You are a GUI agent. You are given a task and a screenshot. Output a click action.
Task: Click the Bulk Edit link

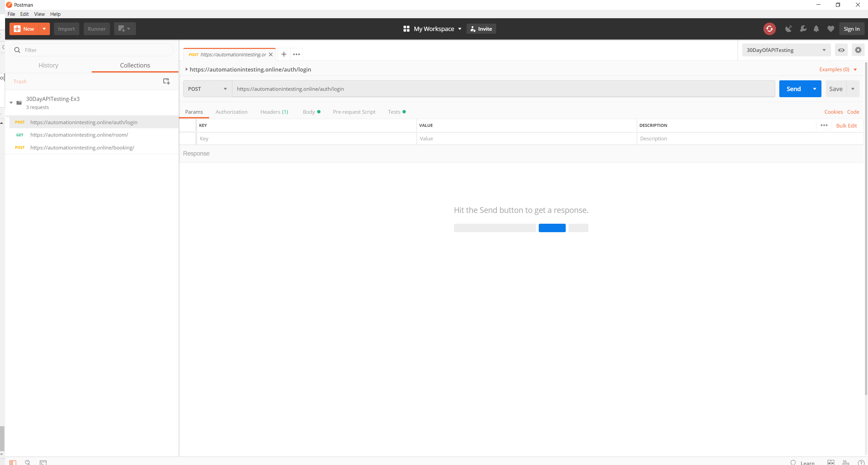click(x=846, y=126)
